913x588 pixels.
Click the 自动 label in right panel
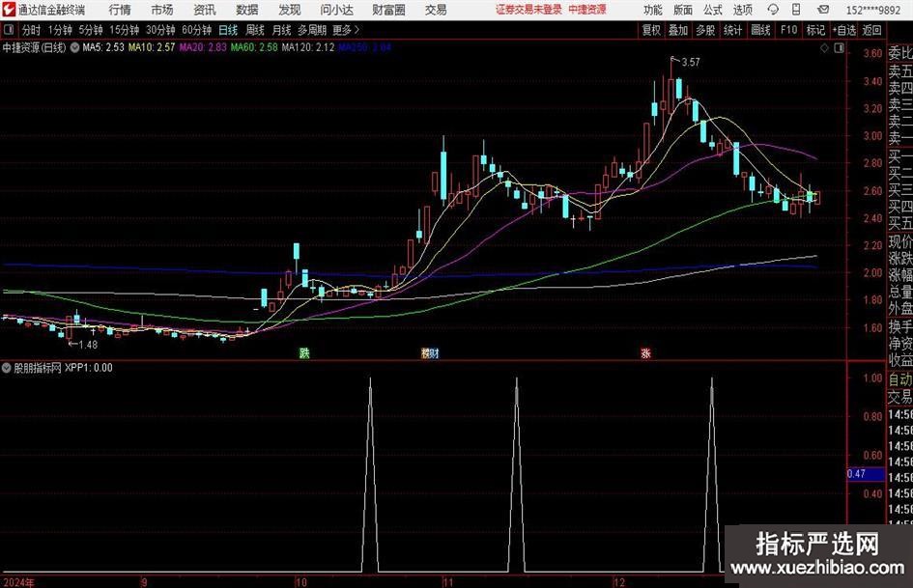[x=900, y=379]
